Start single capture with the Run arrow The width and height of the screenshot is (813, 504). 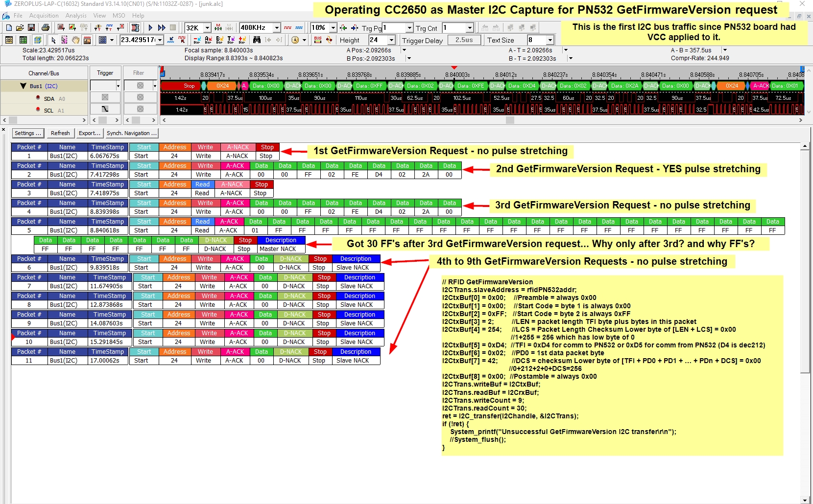[150, 27]
